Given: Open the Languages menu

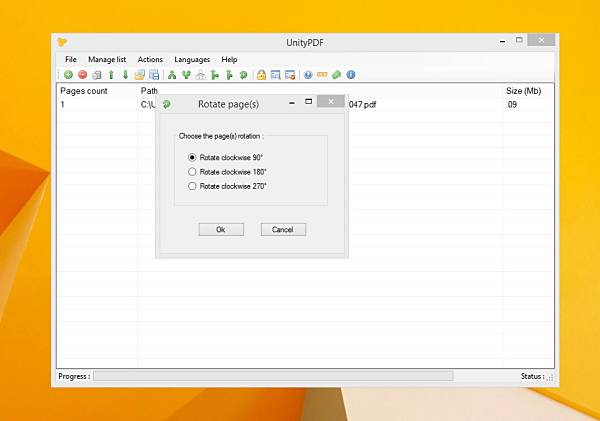Looking at the screenshot, I should pyautogui.click(x=192, y=59).
